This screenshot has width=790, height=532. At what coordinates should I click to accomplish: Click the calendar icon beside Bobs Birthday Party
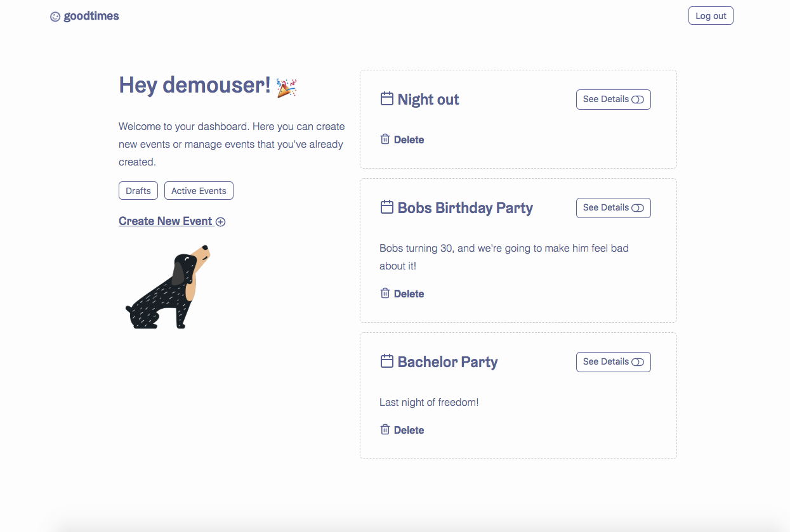click(386, 207)
